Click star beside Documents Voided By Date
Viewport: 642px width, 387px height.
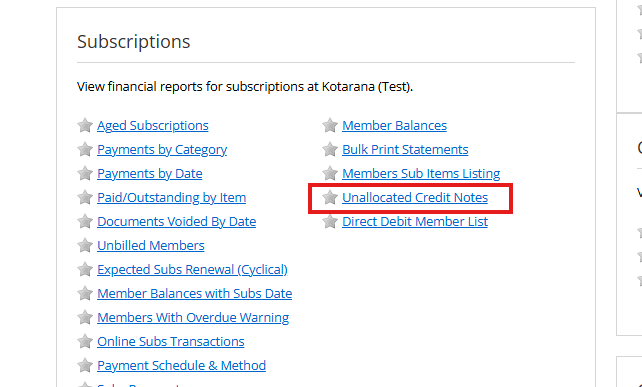click(85, 222)
